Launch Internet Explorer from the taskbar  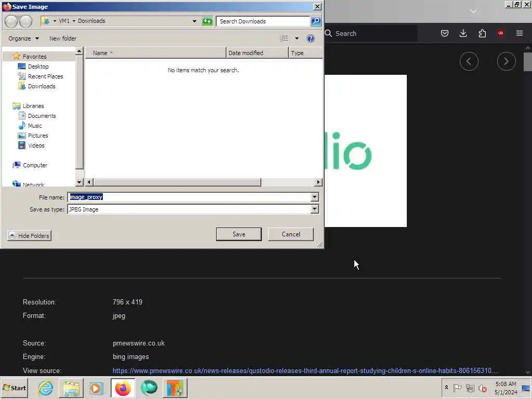pos(45,388)
